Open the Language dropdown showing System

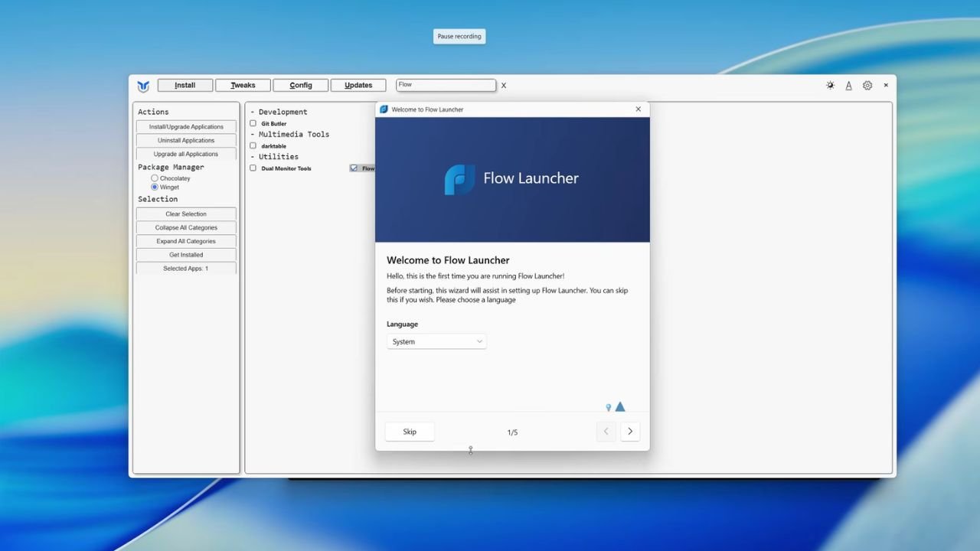point(436,341)
